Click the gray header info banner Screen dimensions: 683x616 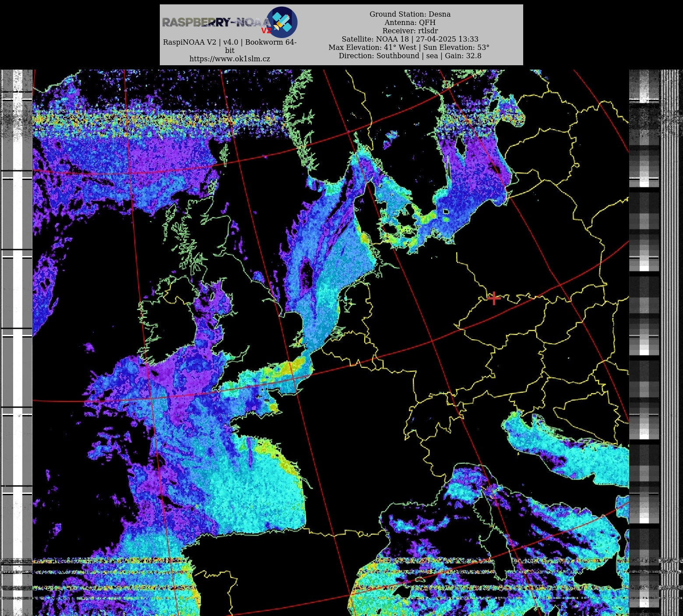(341, 35)
